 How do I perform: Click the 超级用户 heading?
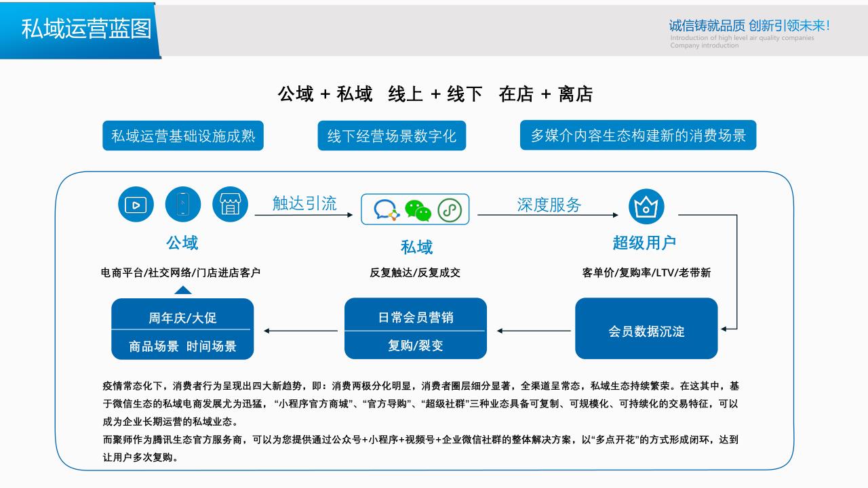[645, 243]
